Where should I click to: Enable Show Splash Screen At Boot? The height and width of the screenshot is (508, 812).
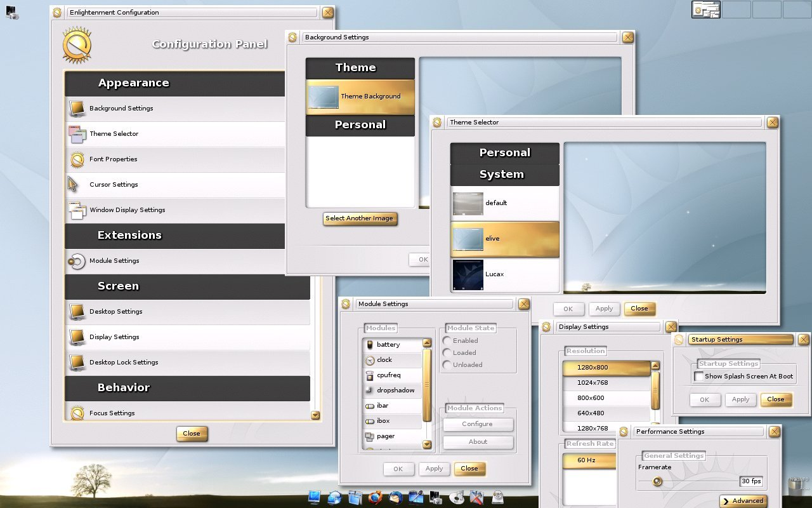(698, 377)
